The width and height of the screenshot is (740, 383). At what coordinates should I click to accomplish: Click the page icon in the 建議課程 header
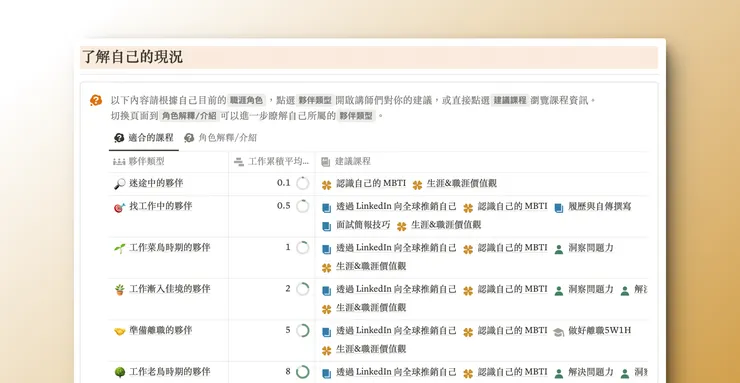pos(325,162)
